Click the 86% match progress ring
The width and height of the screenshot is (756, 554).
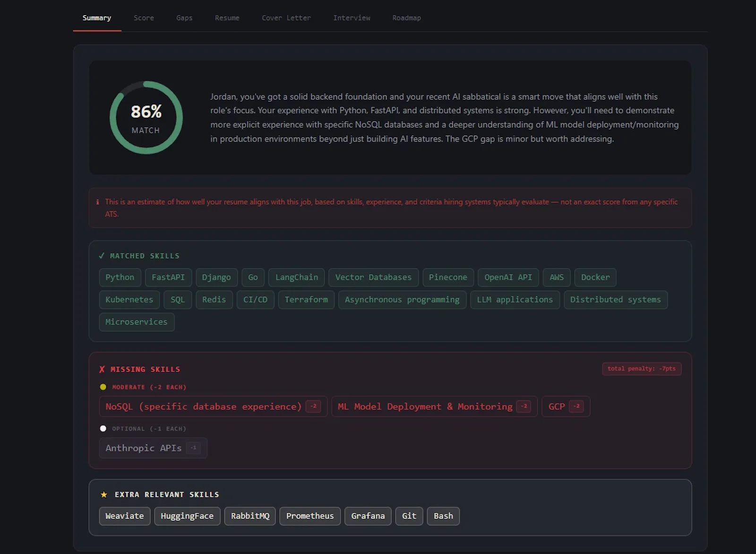coord(146,118)
